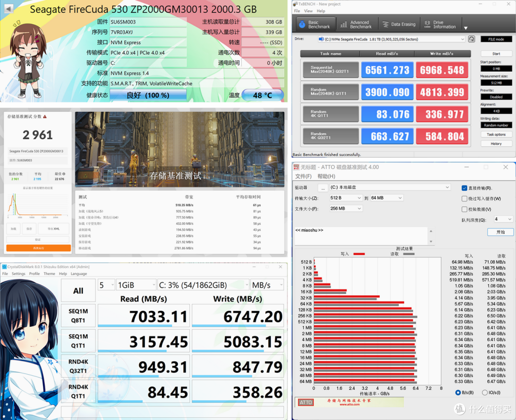The height and width of the screenshot is (420, 516).
Task: Click the Random number writing data setting
Action: tap(496, 125)
